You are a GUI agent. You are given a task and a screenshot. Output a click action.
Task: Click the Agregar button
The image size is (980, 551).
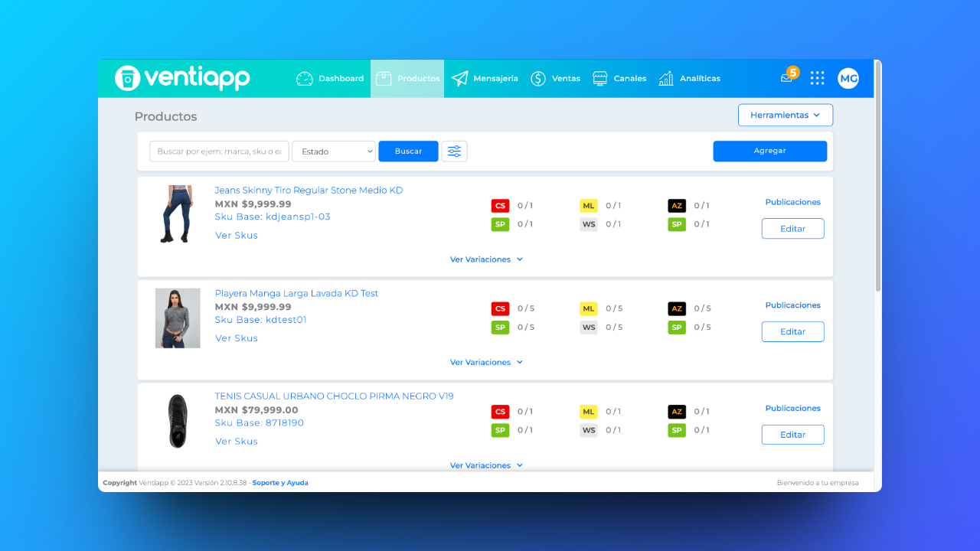(770, 151)
